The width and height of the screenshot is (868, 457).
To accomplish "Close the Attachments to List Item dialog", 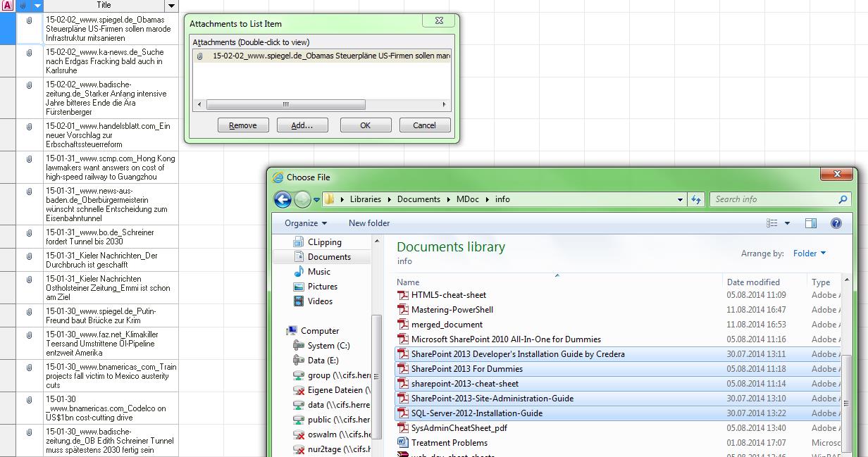I will tap(438, 21).
